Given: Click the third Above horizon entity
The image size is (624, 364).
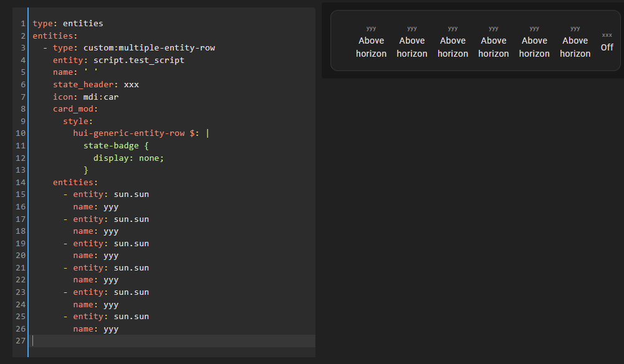Looking at the screenshot, I should (453, 47).
